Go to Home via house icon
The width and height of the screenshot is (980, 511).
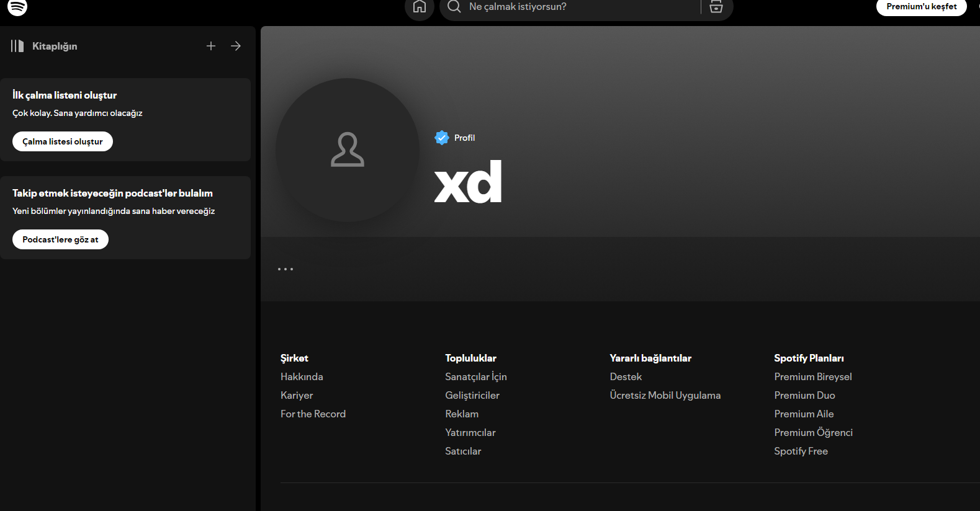[x=420, y=7]
